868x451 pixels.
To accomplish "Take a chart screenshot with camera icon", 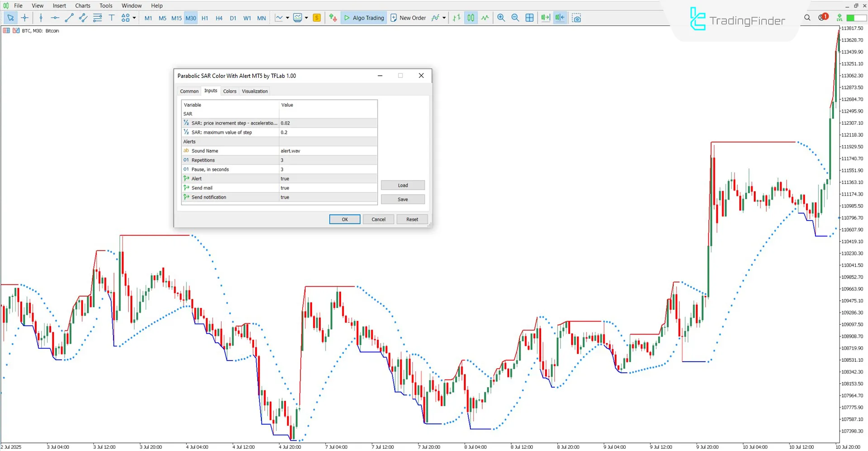I will pyautogui.click(x=576, y=18).
